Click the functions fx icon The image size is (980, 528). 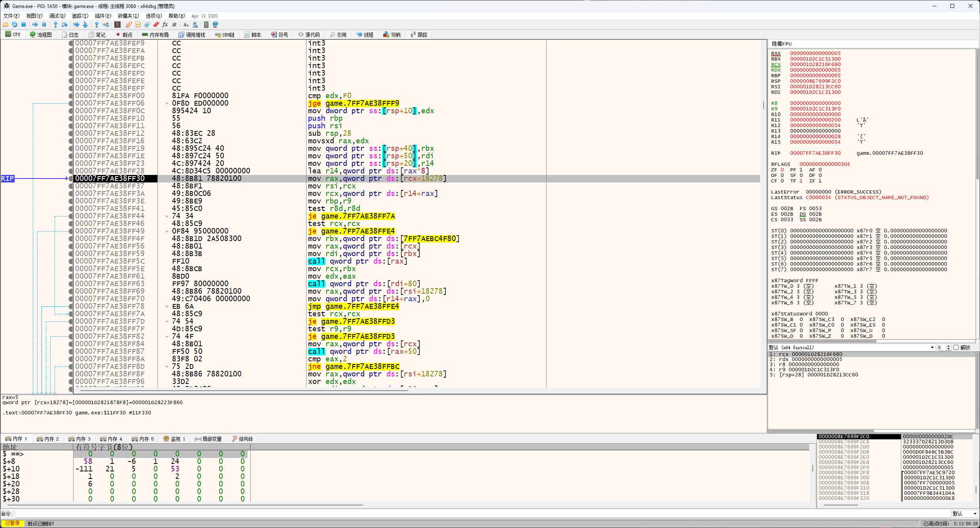(165, 25)
